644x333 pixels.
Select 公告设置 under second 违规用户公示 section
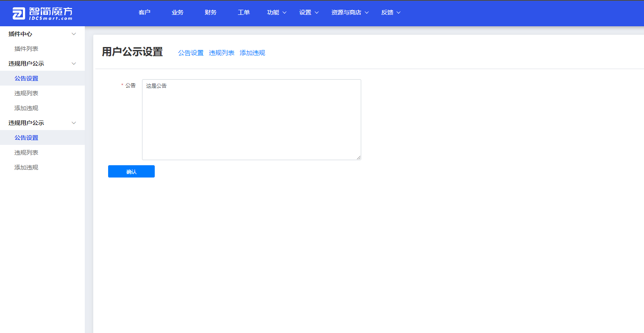point(42,138)
